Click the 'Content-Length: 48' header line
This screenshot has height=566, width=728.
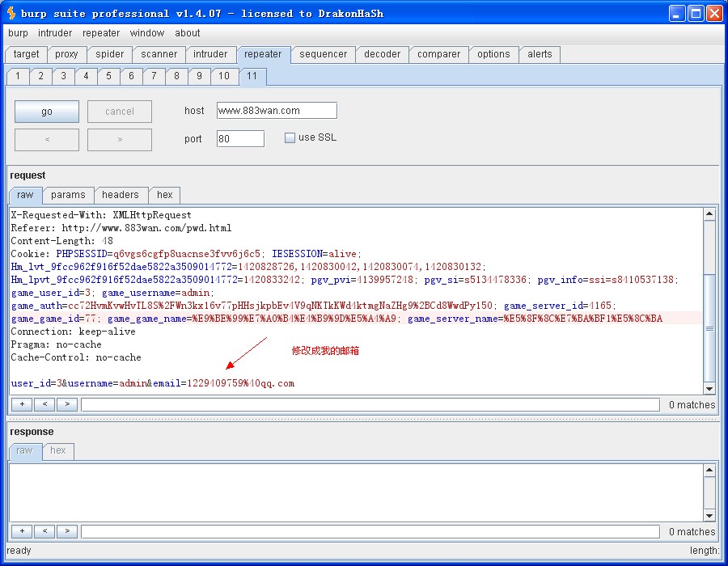(61, 241)
